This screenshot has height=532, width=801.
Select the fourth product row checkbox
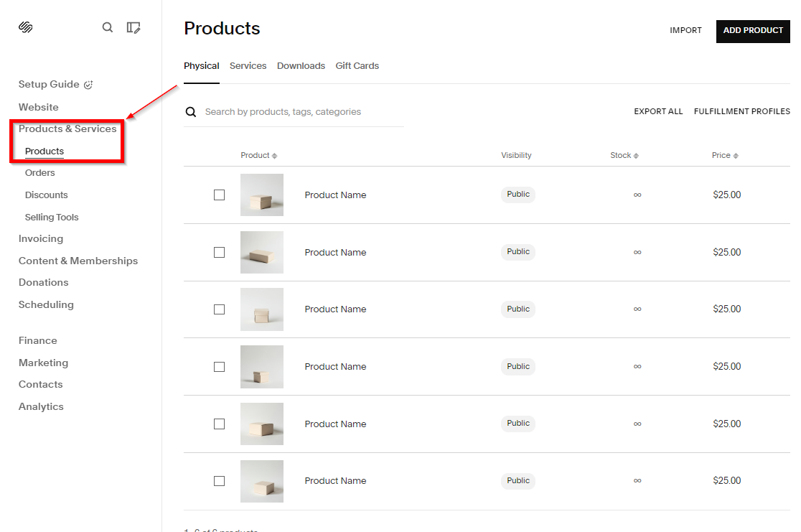click(219, 367)
